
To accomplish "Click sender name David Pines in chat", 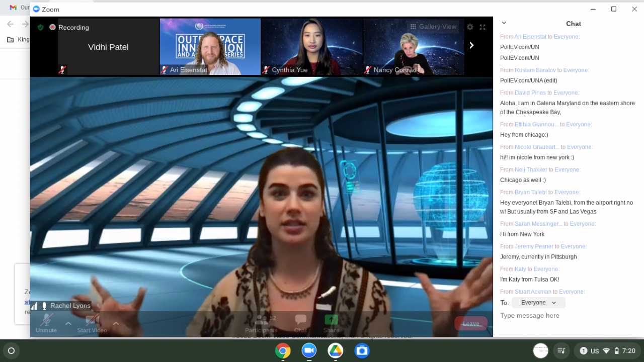I will (x=530, y=93).
